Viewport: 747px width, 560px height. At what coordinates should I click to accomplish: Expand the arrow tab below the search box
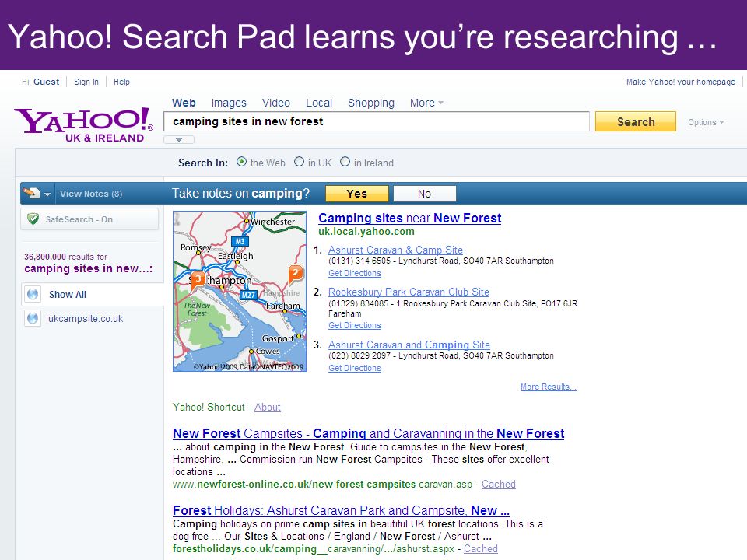pyautogui.click(x=179, y=139)
